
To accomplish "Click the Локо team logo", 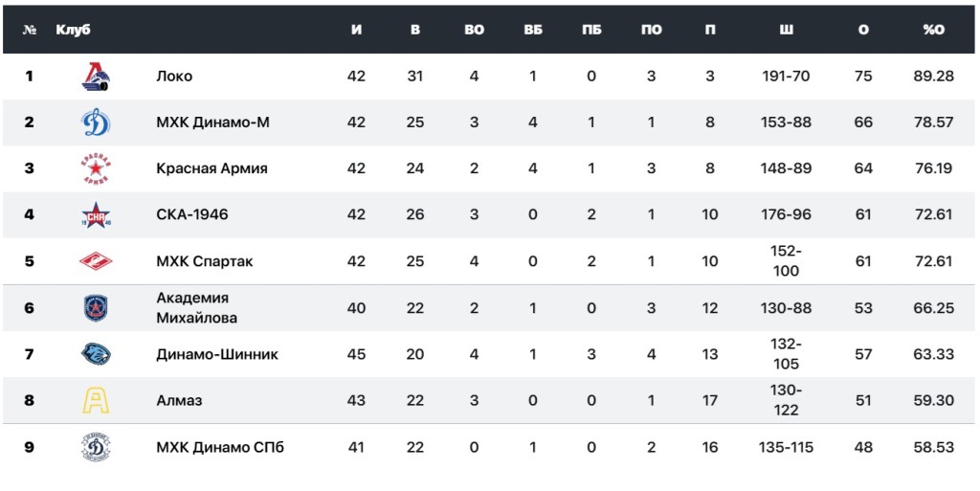I will pos(97,76).
